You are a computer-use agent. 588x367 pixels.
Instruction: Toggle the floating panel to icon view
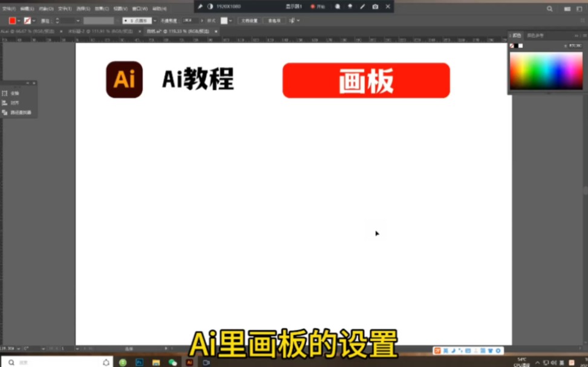(x=28, y=83)
